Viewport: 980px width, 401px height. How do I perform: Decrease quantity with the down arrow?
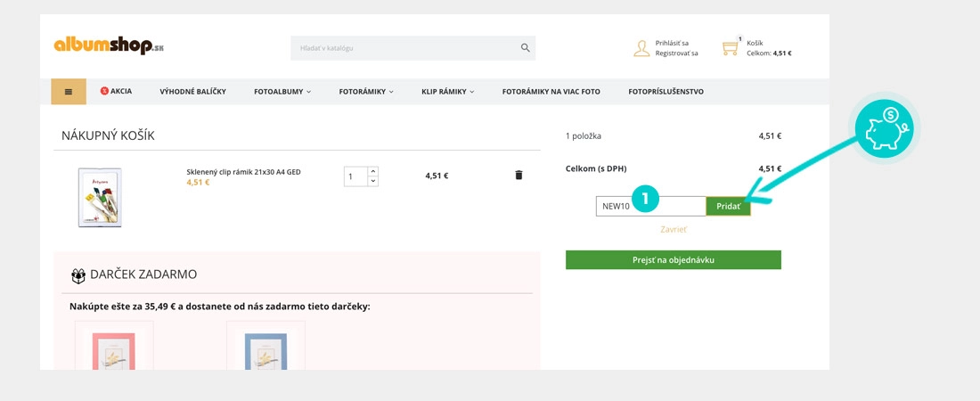[x=373, y=182]
